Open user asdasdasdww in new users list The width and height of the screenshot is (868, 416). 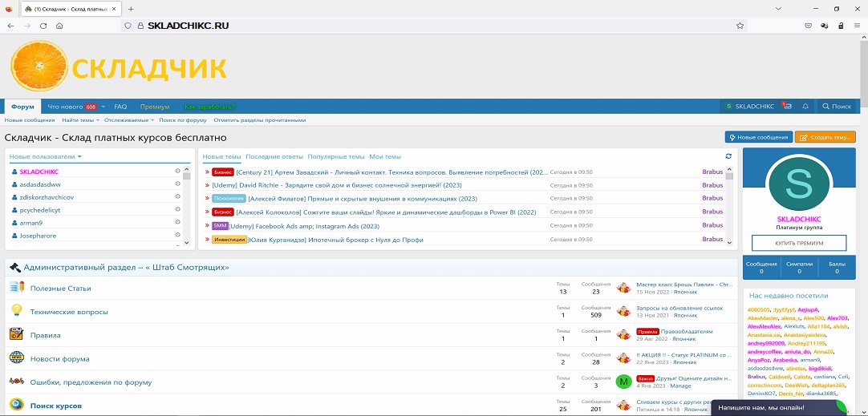pyautogui.click(x=40, y=184)
